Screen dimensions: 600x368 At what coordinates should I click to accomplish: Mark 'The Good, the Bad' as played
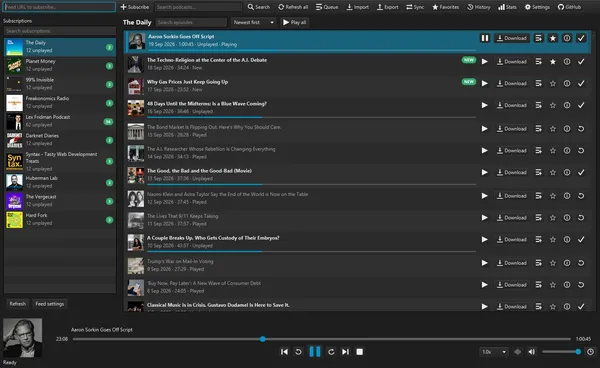point(581,173)
